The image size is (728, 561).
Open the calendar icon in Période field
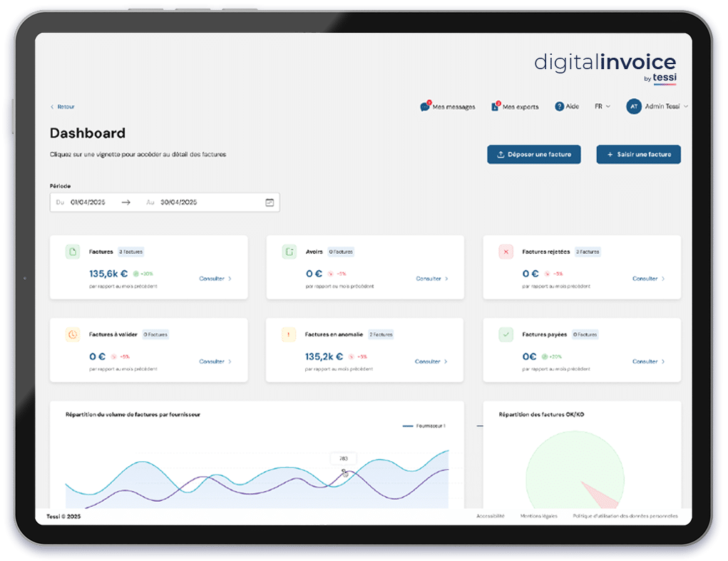pyautogui.click(x=270, y=202)
